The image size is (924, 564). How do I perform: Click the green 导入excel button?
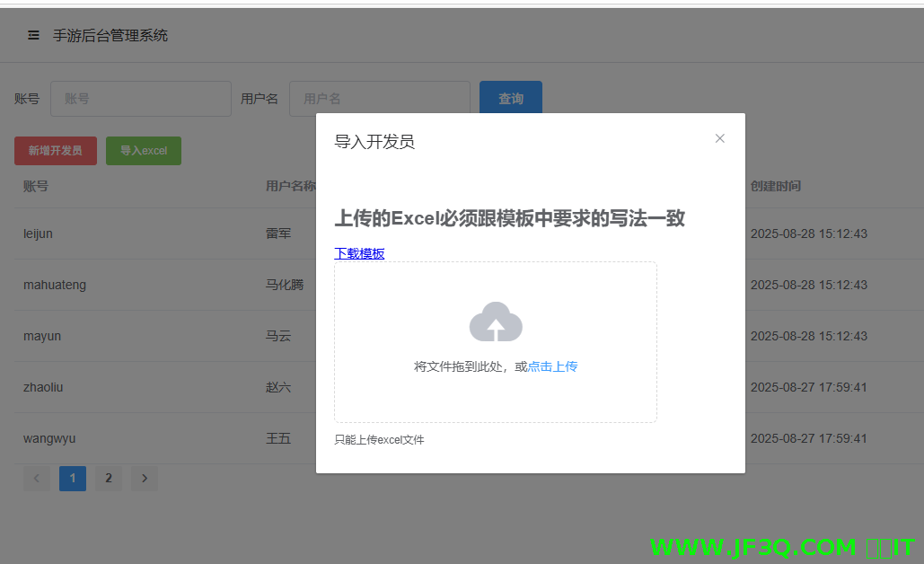[143, 150]
